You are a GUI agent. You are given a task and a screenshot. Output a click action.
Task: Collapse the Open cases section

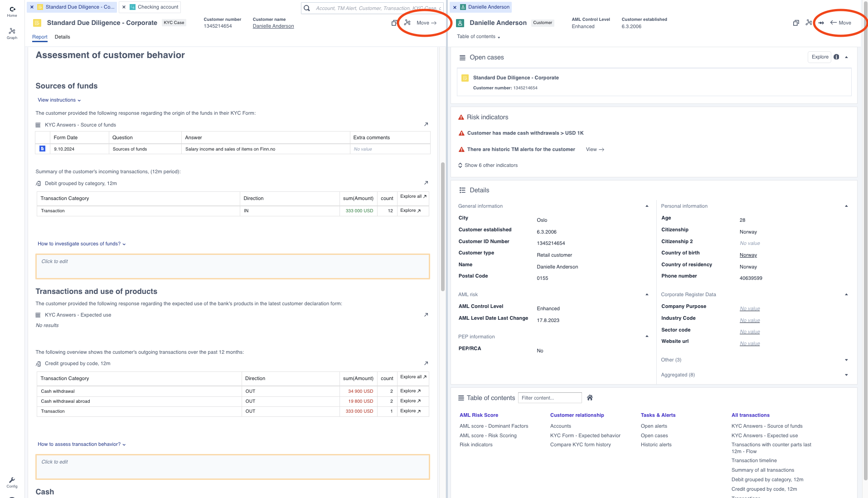pyautogui.click(x=846, y=57)
